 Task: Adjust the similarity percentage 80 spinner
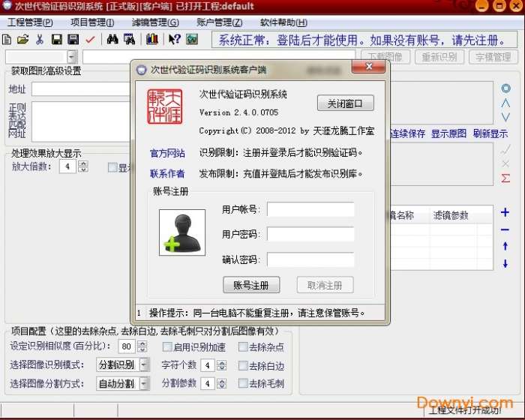(x=142, y=346)
